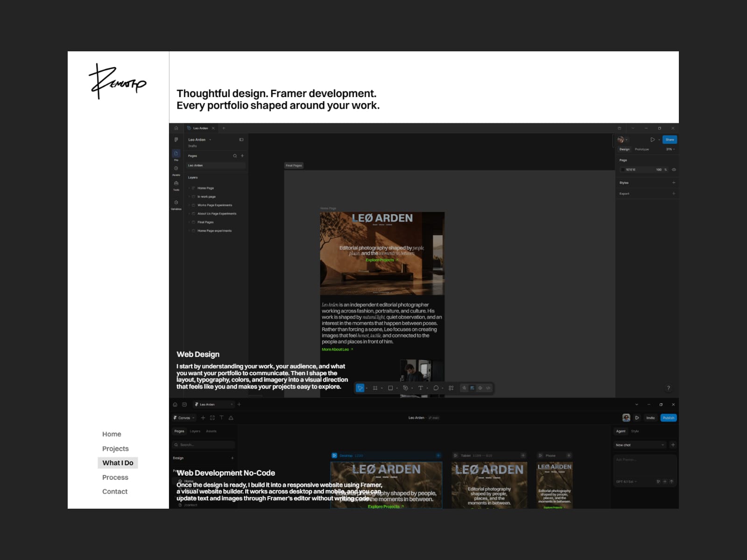Open the zoom percentage dropdown in Figma
This screenshot has height=560, width=747.
[x=670, y=149]
